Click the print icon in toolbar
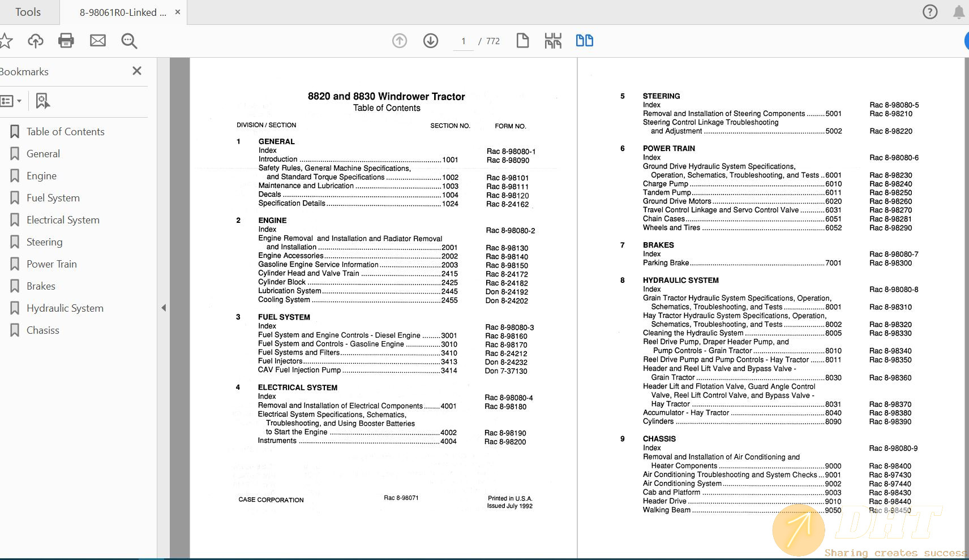The image size is (969, 560). click(66, 41)
